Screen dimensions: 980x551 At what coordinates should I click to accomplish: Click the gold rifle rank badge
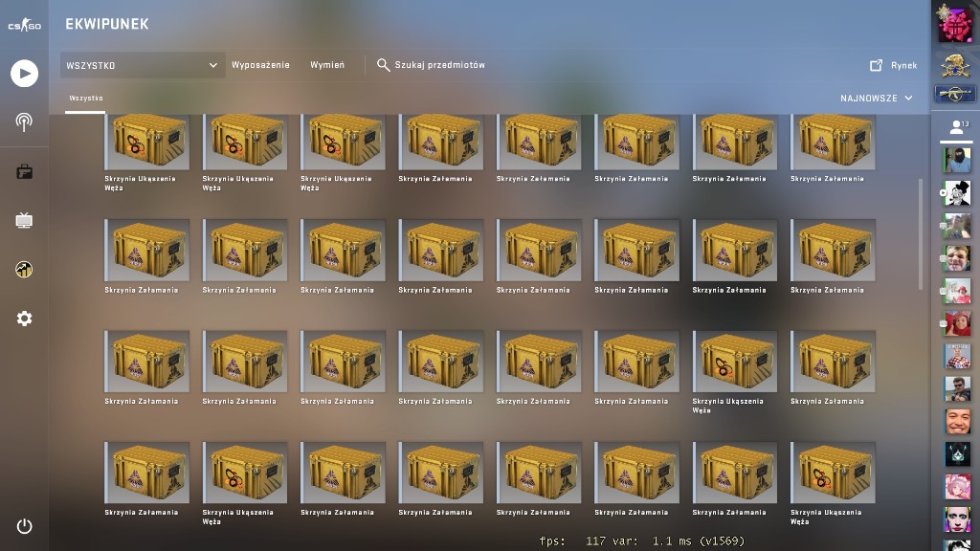(x=956, y=95)
